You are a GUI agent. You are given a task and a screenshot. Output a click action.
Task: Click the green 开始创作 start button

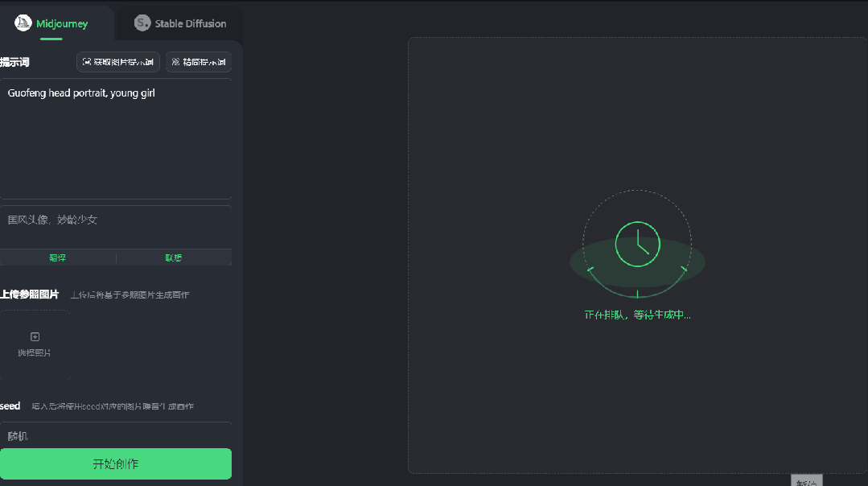click(116, 463)
